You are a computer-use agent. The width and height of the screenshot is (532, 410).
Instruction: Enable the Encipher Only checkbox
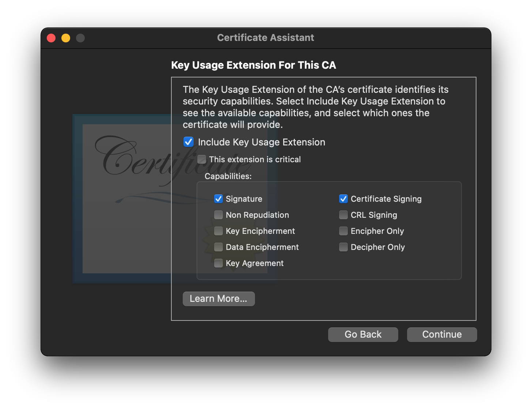343,231
